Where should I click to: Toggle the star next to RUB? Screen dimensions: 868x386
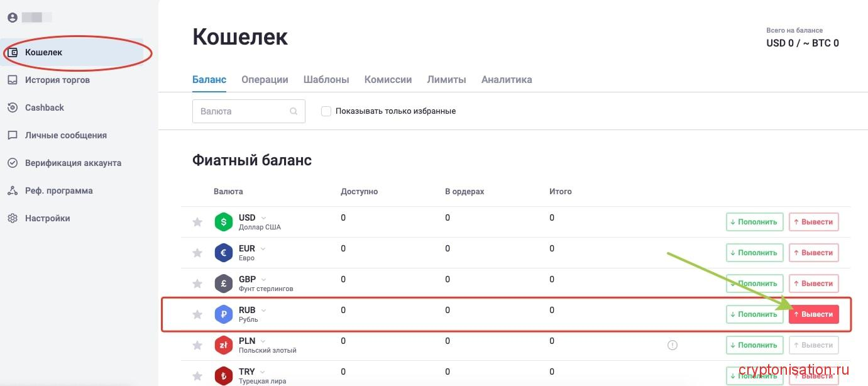(197, 314)
